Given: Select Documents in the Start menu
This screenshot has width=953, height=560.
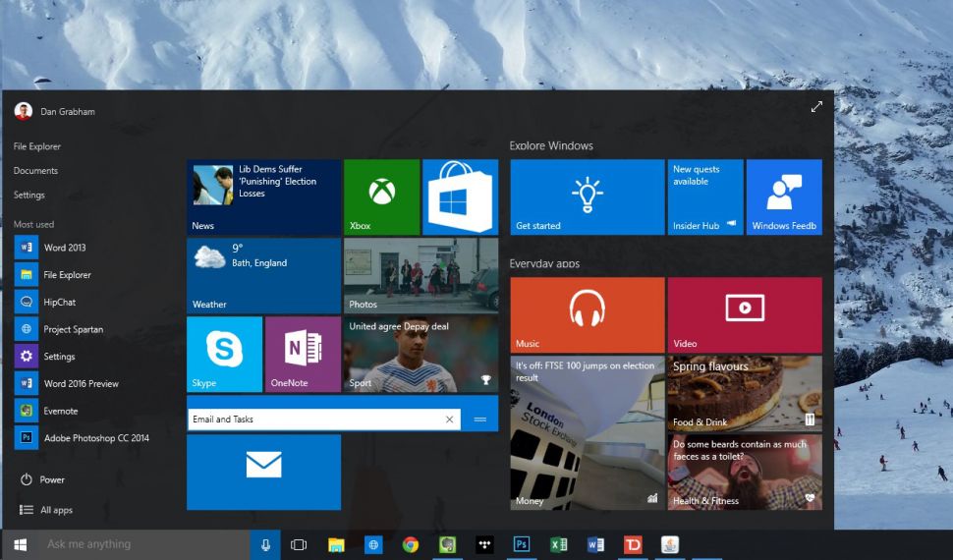Looking at the screenshot, I should 35,171.
